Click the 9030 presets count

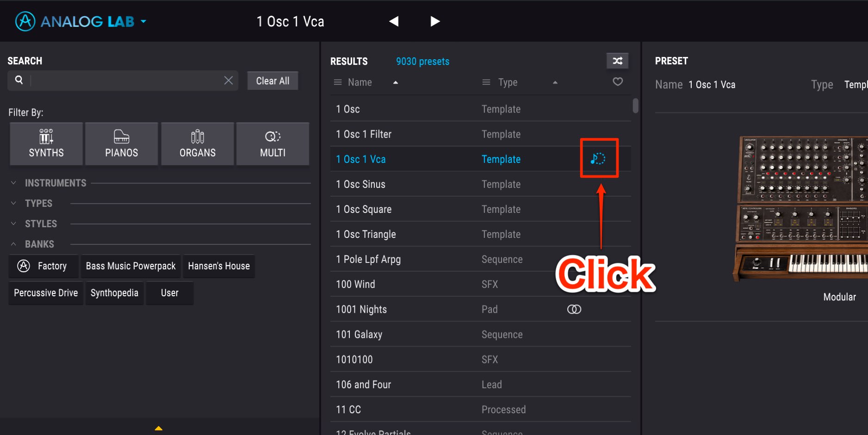(x=422, y=61)
